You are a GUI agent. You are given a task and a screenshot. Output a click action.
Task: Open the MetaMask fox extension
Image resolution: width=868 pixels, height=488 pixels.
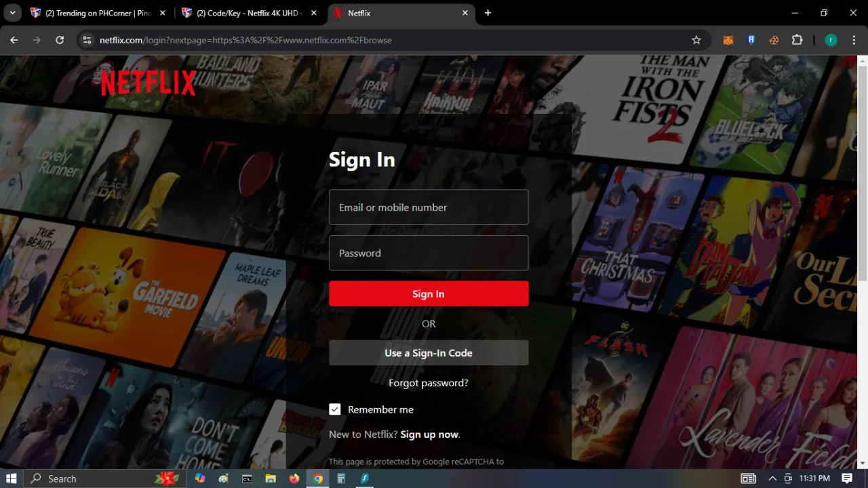coord(728,40)
